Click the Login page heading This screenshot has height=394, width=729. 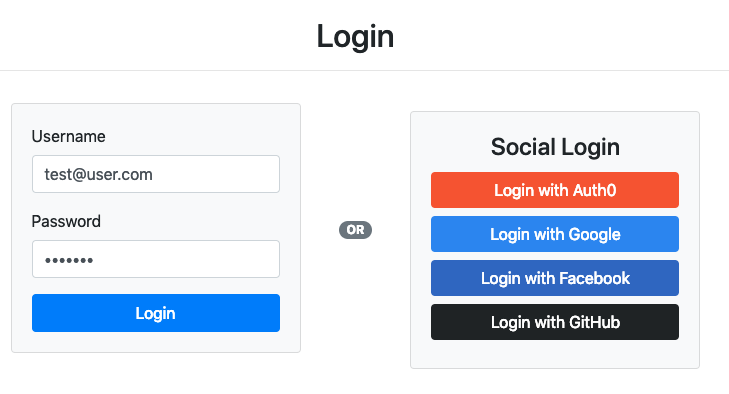[x=355, y=36]
